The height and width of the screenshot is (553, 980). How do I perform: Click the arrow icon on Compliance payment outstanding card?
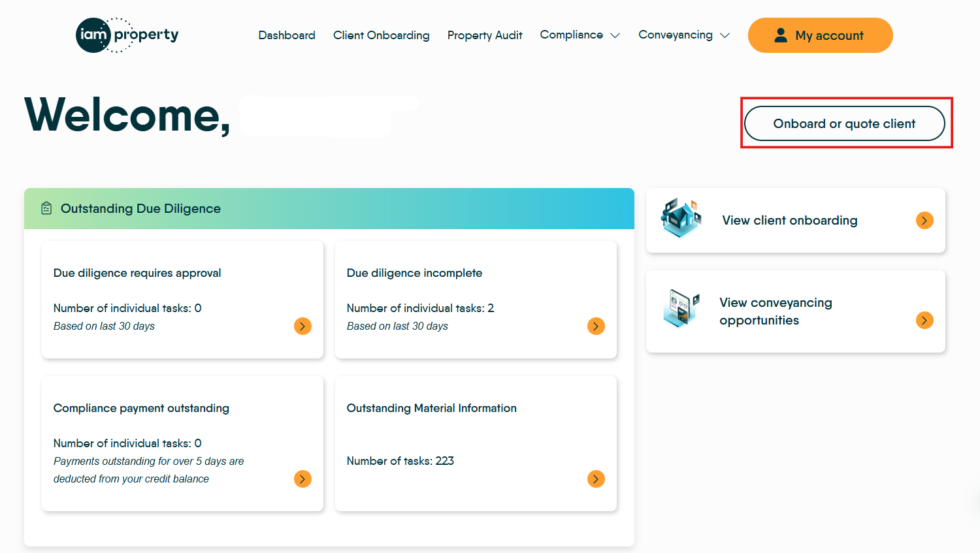point(302,479)
